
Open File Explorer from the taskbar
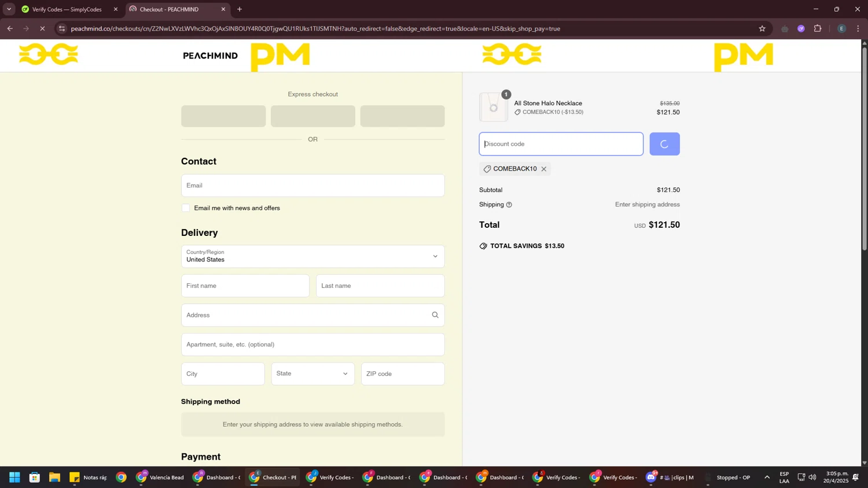54,478
